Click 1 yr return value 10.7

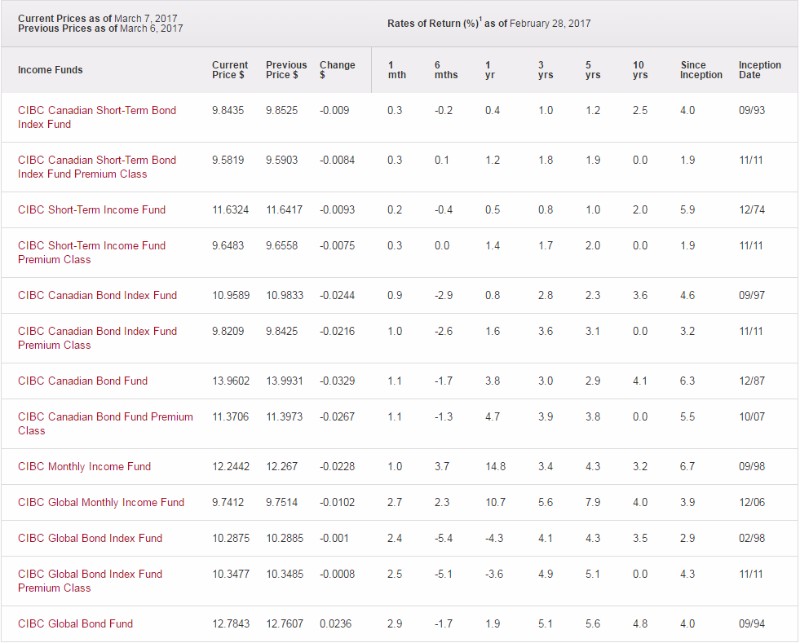point(495,503)
